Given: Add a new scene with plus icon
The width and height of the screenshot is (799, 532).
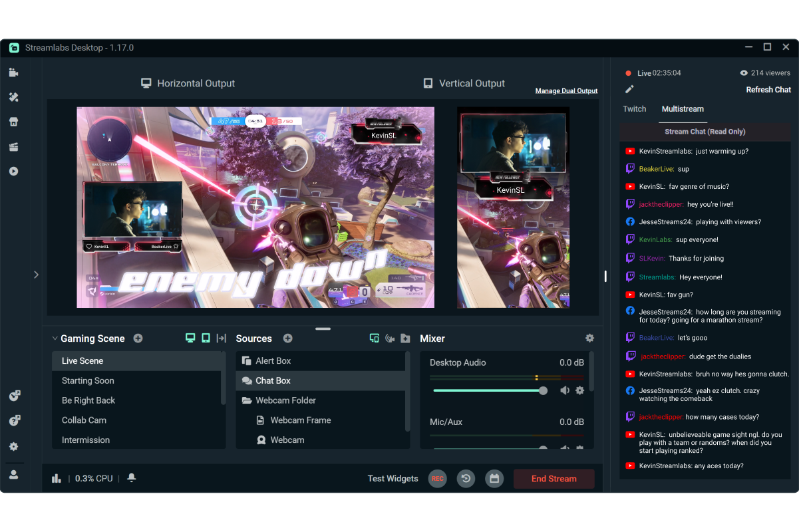Looking at the screenshot, I should point(138,338).
